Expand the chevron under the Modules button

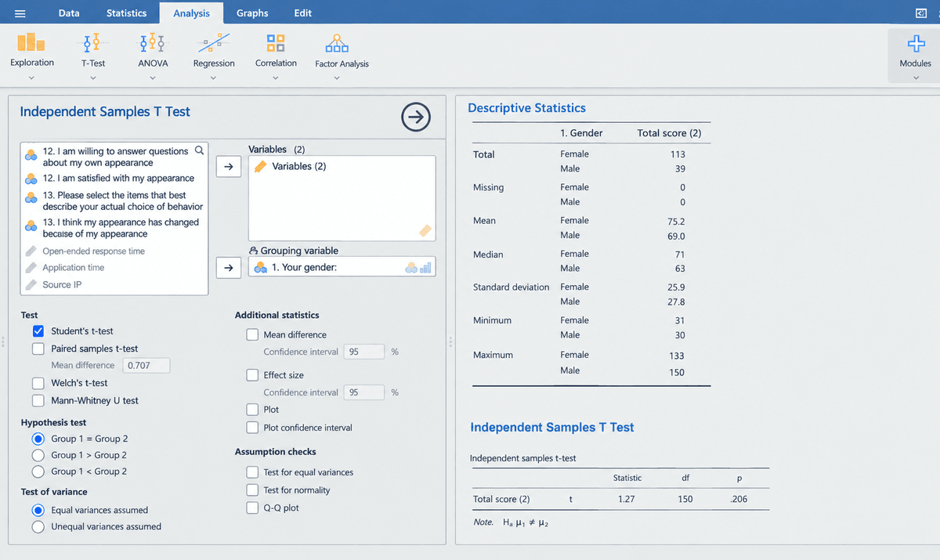915,78
